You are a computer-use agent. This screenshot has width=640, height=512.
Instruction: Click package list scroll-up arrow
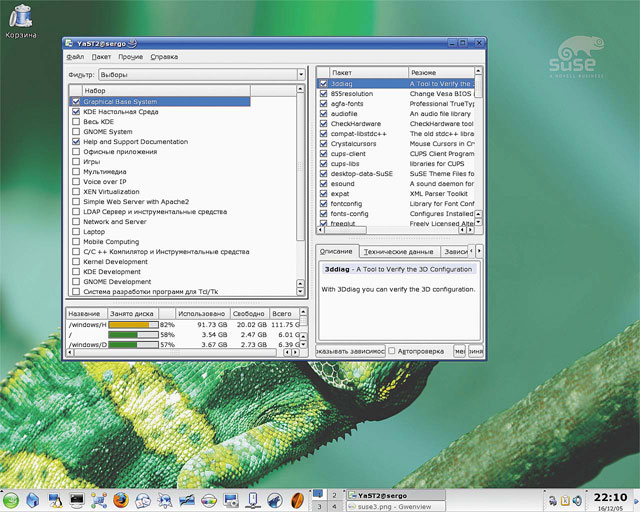(x=478, y=71)
